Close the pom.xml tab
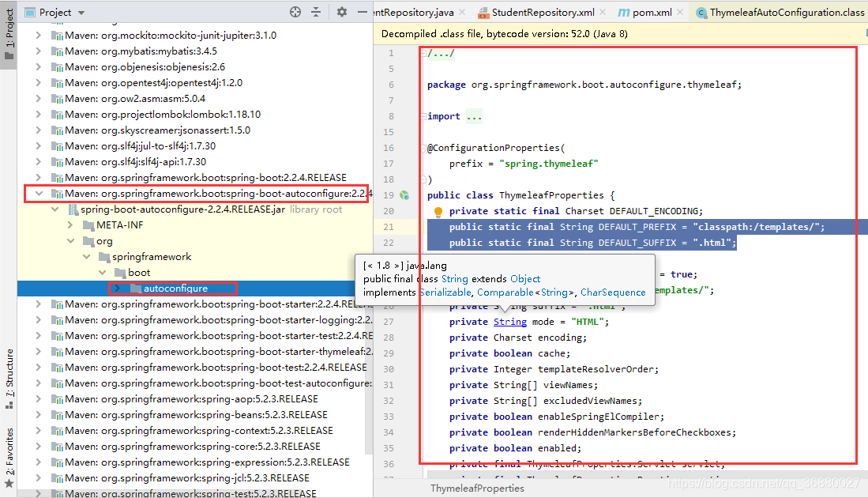The width and height of the screenshot is (868, 498). (680, 12)
